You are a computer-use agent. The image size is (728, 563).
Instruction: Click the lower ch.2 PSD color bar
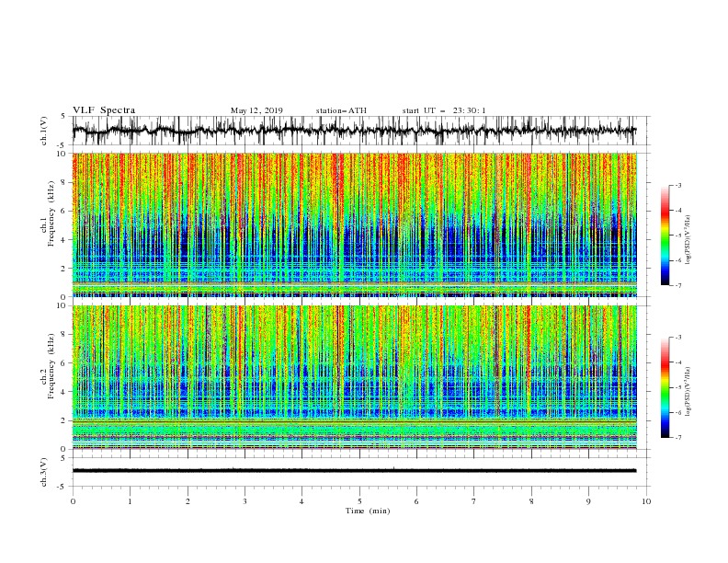point(665,387)
